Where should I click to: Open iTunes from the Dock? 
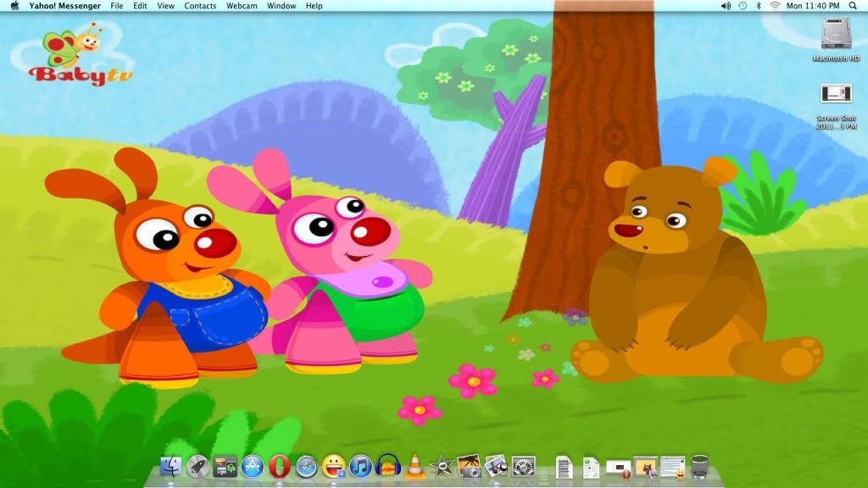[360, 467]
